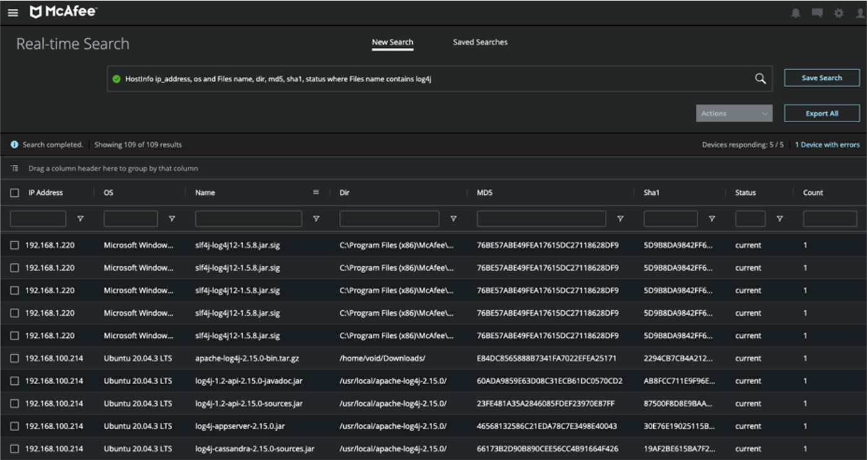The image size is (868, 460).
Task: Click the green query-valid check icon
Action: tap(116, 79)
